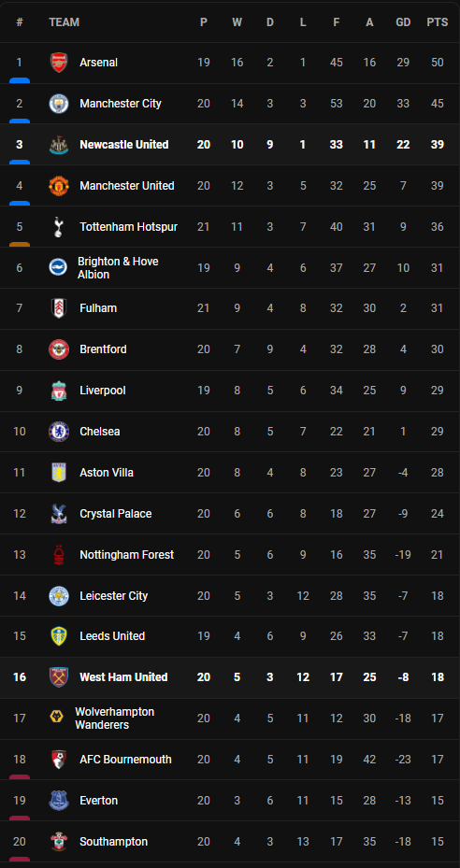Open the Brighton & Hove Albion team link
Image resolution: width=460 pixels, height=868 pixels.
118,268
